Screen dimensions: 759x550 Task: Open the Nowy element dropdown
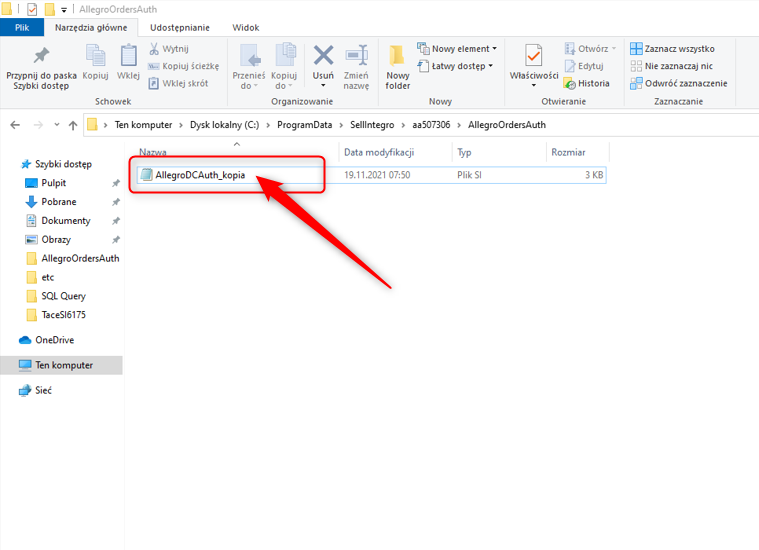click(x=457, y=48)
